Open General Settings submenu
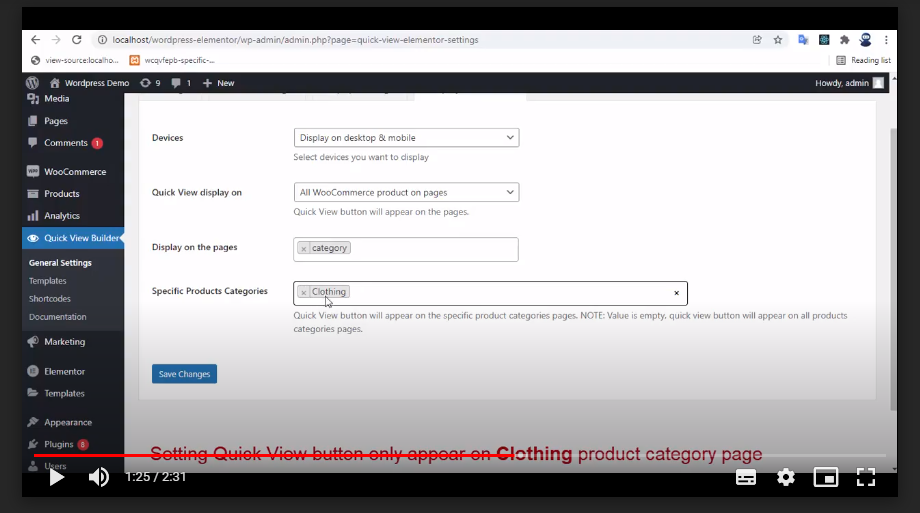 [60, 263]
